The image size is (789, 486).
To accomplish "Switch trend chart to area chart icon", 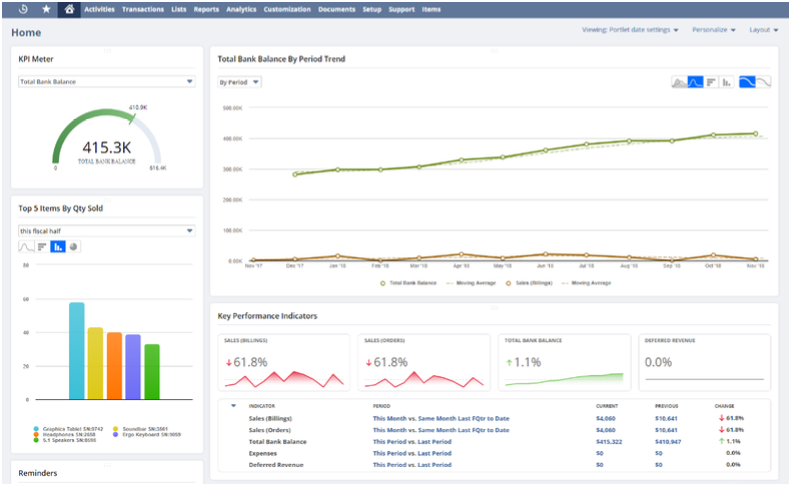I will [678, 82].
